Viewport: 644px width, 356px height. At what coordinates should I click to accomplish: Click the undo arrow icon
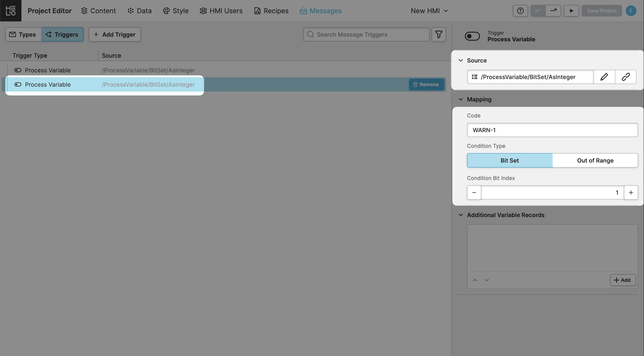[538, 11]
